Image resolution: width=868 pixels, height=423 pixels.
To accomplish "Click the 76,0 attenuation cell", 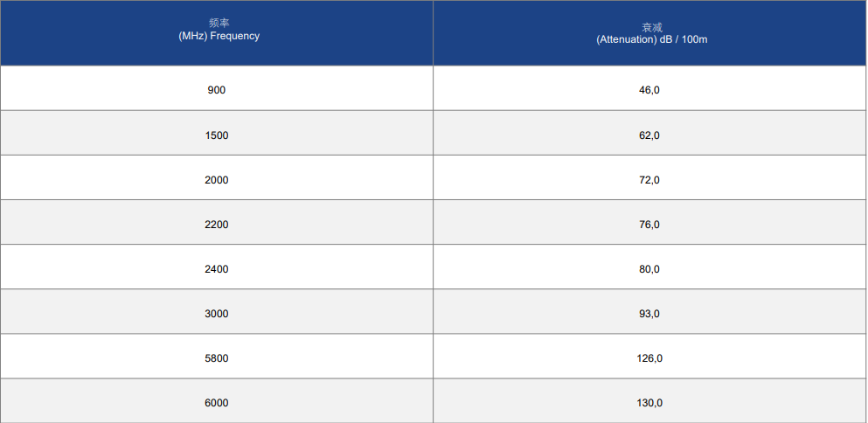I will (650, 222).
